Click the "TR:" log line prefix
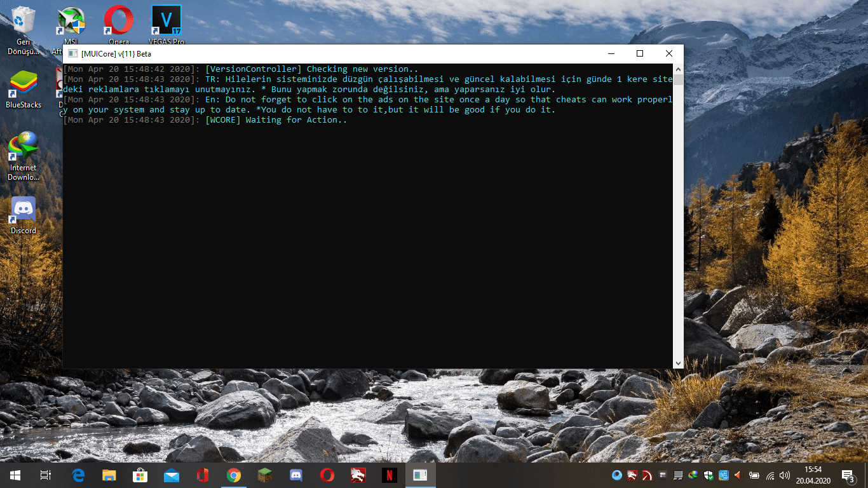 click(x=213, y=79)
